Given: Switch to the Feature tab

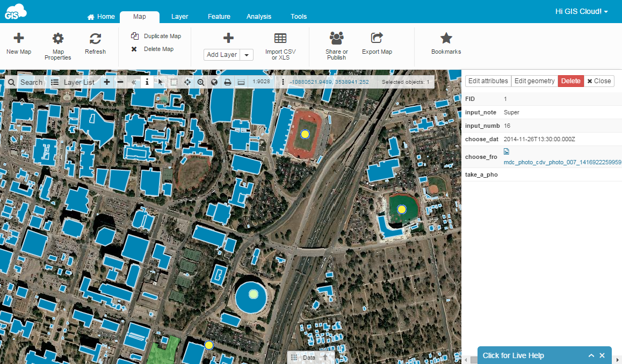Looking at the screenshot, I should pyautogui.click(x=219, y=17).
